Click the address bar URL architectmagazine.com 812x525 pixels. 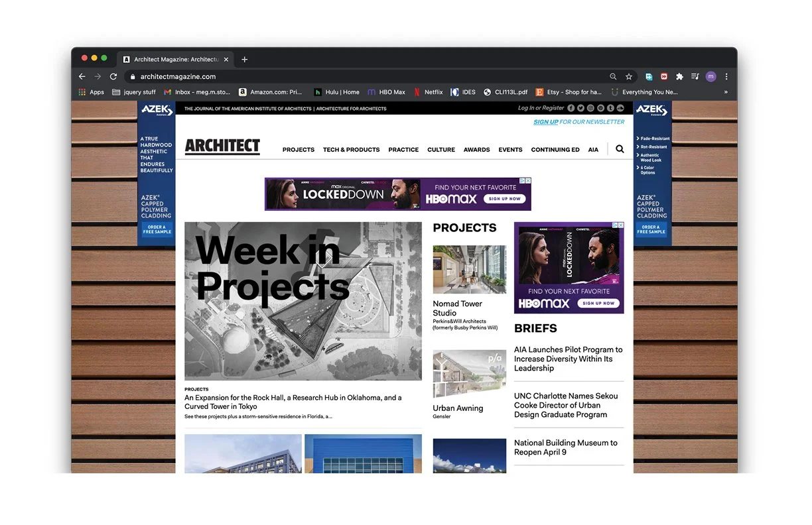click(x=178, y=77)
